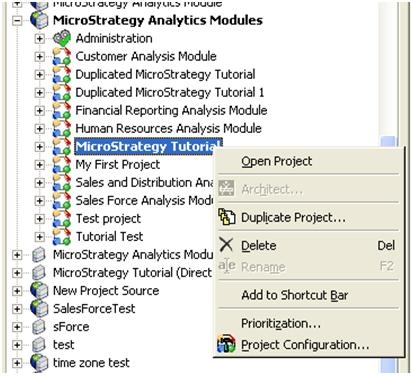411x376 pixels.
Task: Click the Duplicated MicroStrategy Tutorial 1 icon
Action: click(62, 92)
